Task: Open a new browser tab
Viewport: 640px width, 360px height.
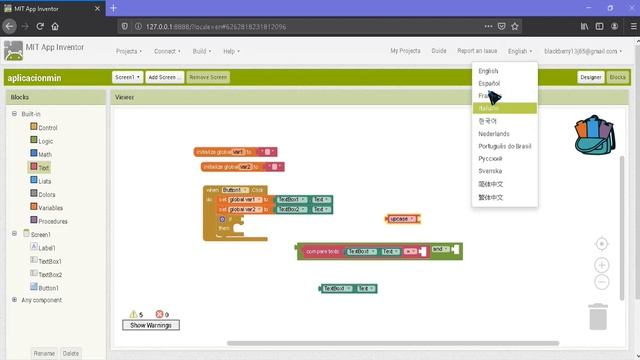Action: click(x=113, y=8)
